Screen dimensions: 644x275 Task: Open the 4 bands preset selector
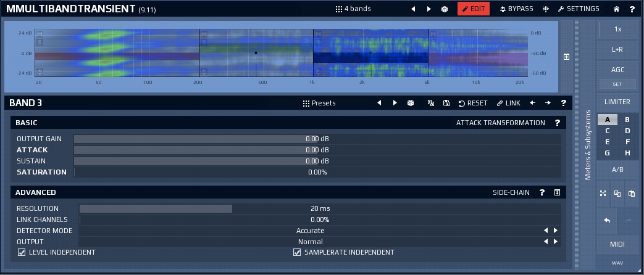[x=353, y=9]
